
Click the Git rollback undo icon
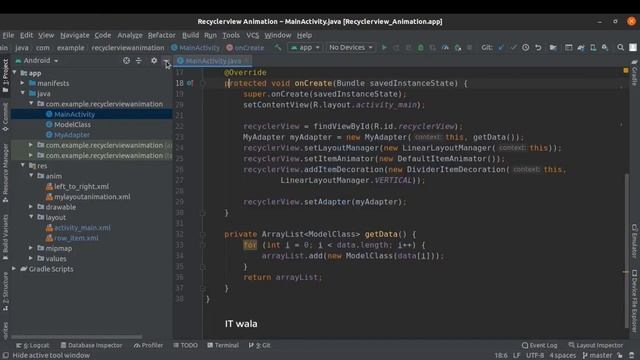(x=538, y=48)
